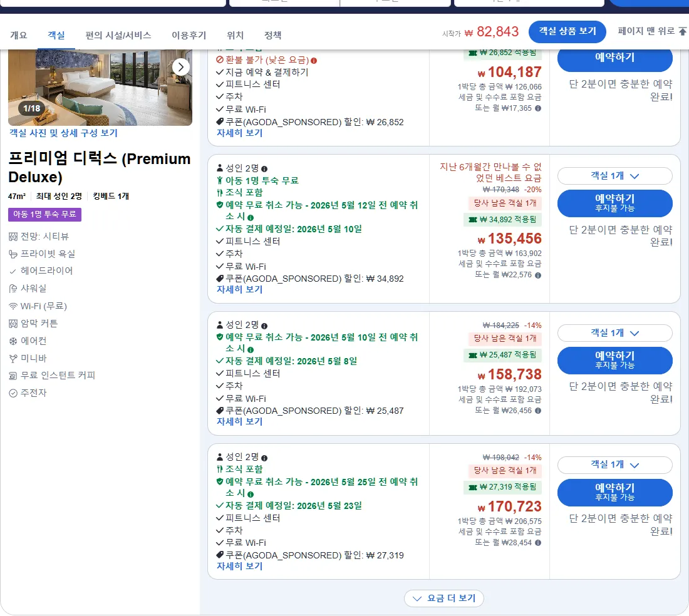
Task: Select the 위치 tab
Action: coord(235,35)
